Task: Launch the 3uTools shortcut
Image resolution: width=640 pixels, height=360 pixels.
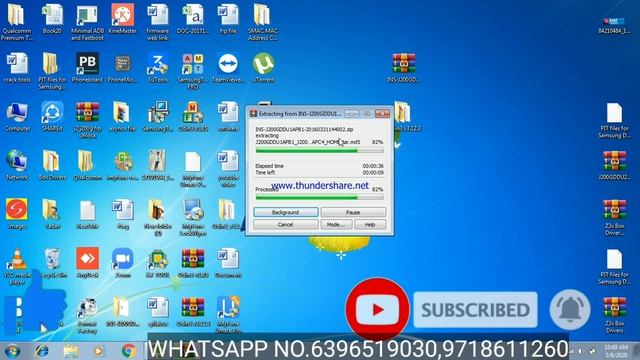Action: [x=158, y=68]
